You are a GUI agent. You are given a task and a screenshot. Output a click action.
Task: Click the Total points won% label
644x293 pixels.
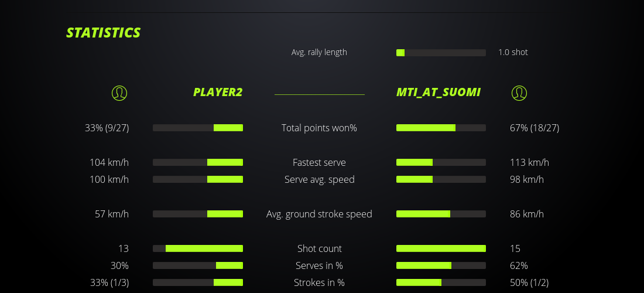(x=319, y=128)
